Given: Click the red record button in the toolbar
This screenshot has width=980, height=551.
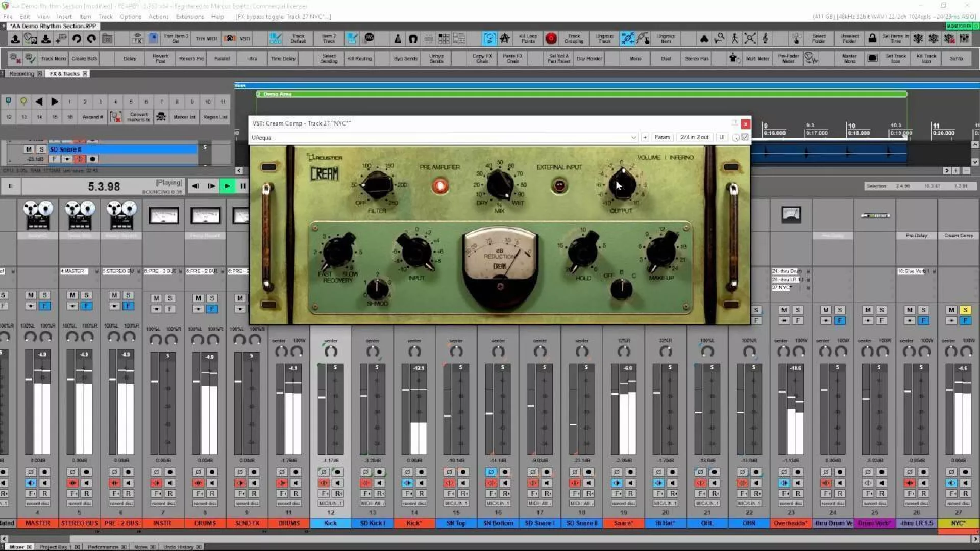Looking at the screenshot, I should [551, 38].
